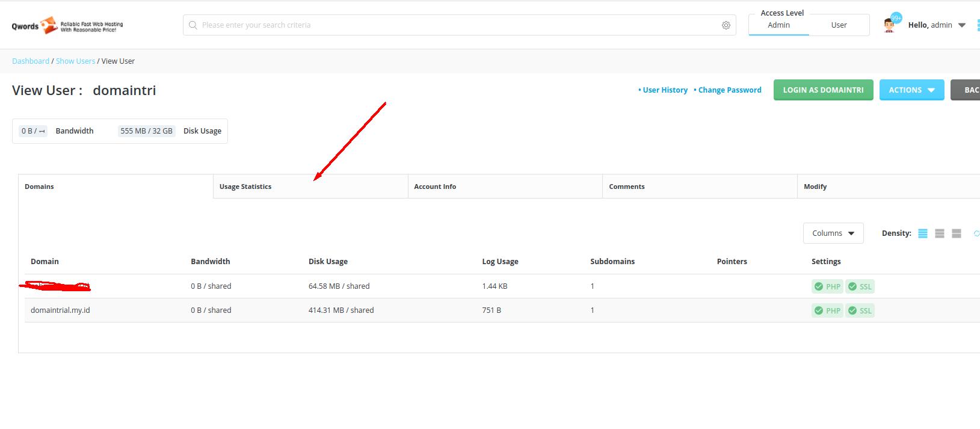
Task: Open search settings gear icon
Action: (726, 25)
